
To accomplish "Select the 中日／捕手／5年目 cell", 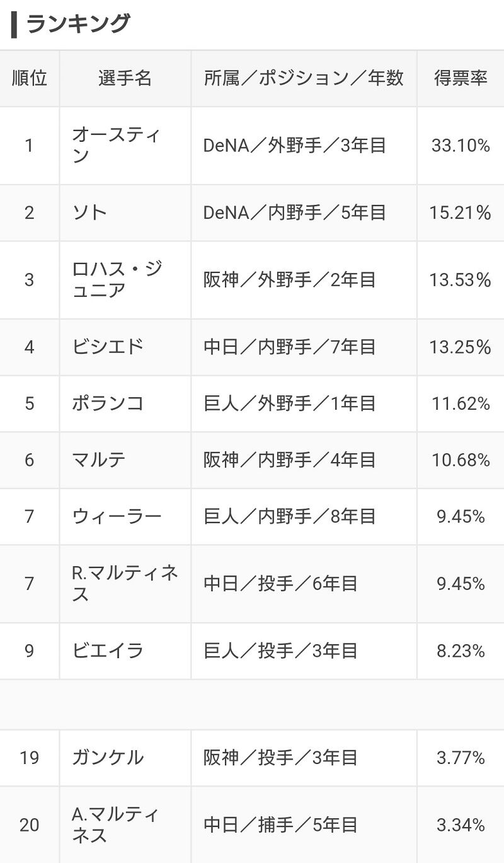I will pyautogui.click(x=281, y=825).
